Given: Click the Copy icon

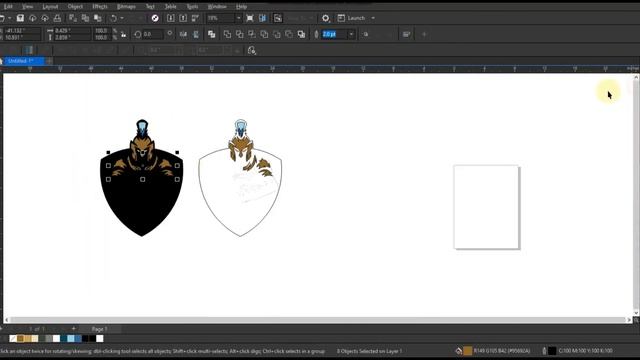Looking at the screenshot, I should 85,18.
